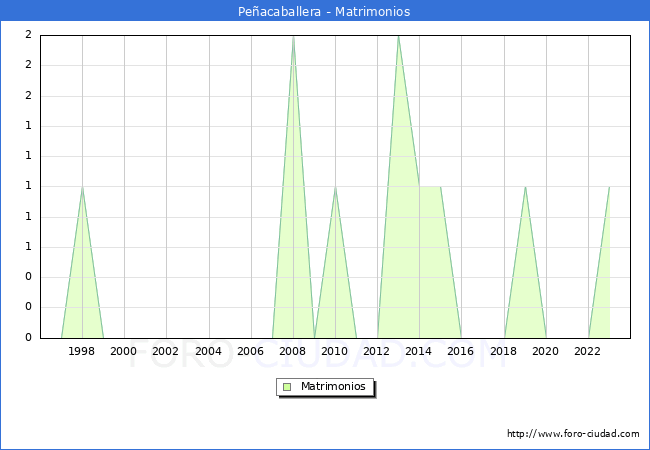Select the 2000 x-axis label
Image resolution: width=650 pixels, height=450 pixels.
(124, 351)
